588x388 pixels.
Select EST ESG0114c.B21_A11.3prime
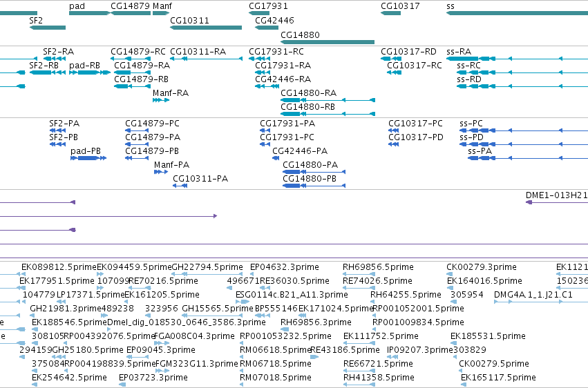tap(292, 295)
